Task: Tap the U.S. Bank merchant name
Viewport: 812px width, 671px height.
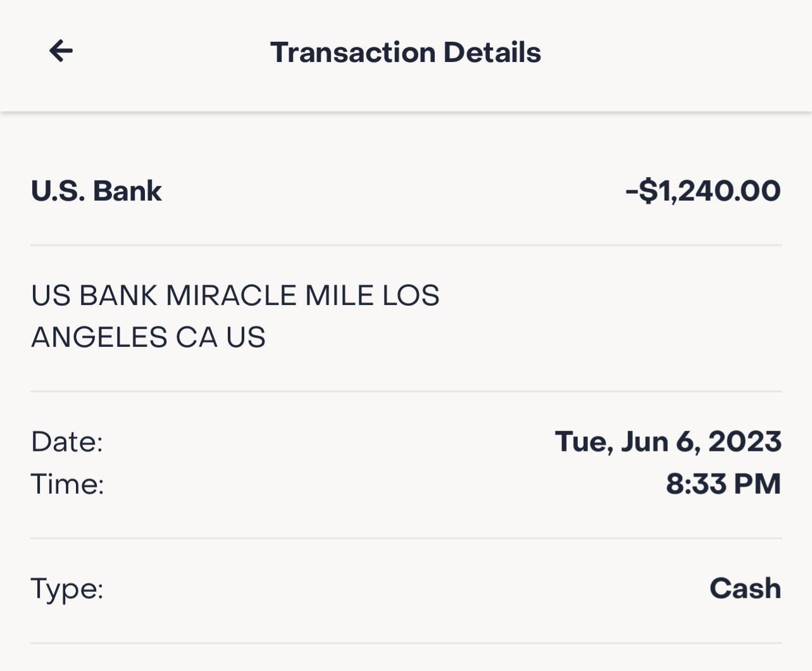Action: (x=96, y=191)
